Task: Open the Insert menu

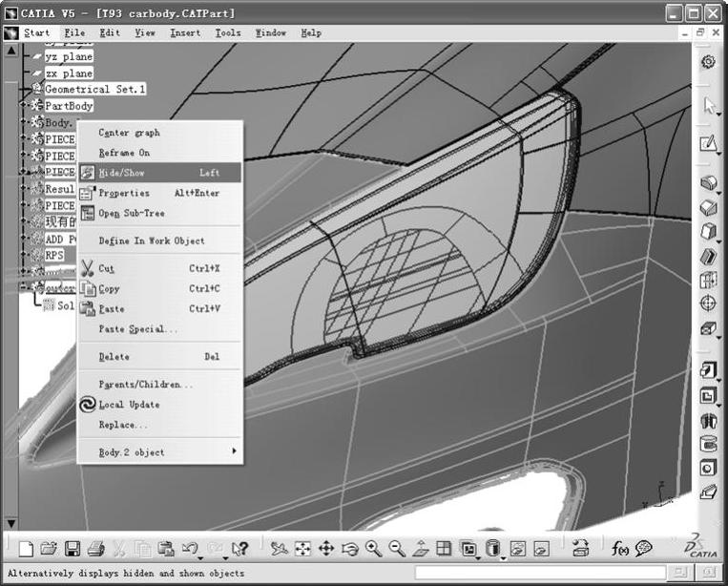Action: (x=185, y=33)
